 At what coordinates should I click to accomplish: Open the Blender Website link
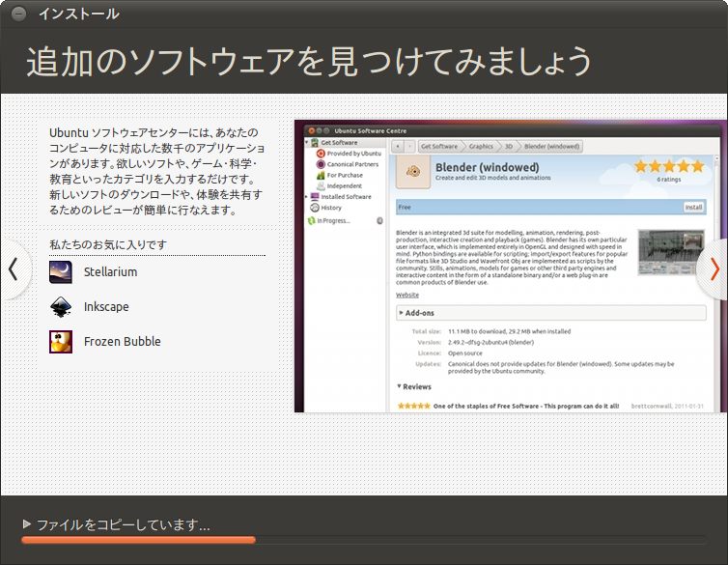coord(407,295)
